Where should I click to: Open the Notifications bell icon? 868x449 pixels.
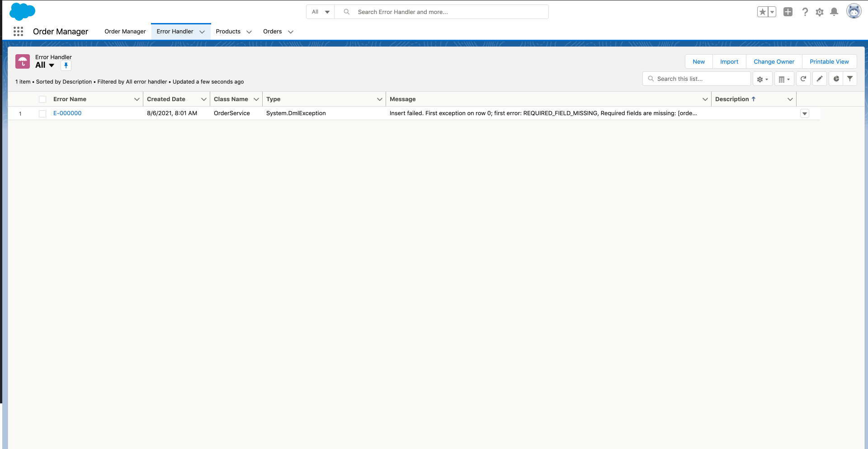click(834, 12)
